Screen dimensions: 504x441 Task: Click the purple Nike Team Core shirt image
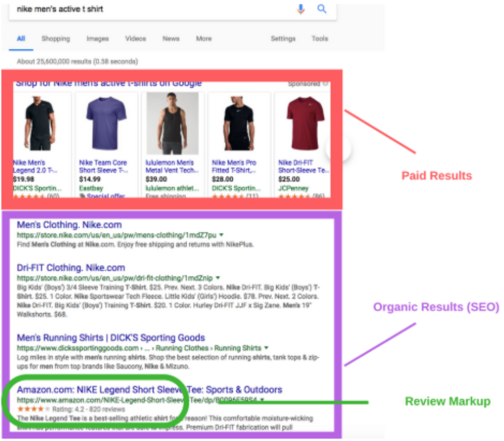(x=106, y=123)
